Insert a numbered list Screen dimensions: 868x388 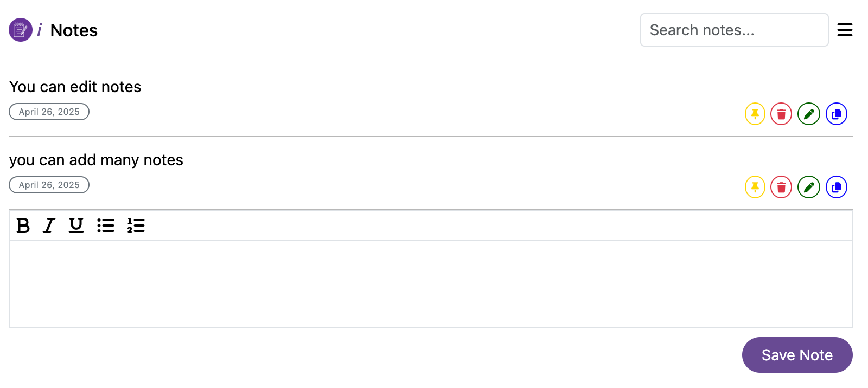point(136,225)
